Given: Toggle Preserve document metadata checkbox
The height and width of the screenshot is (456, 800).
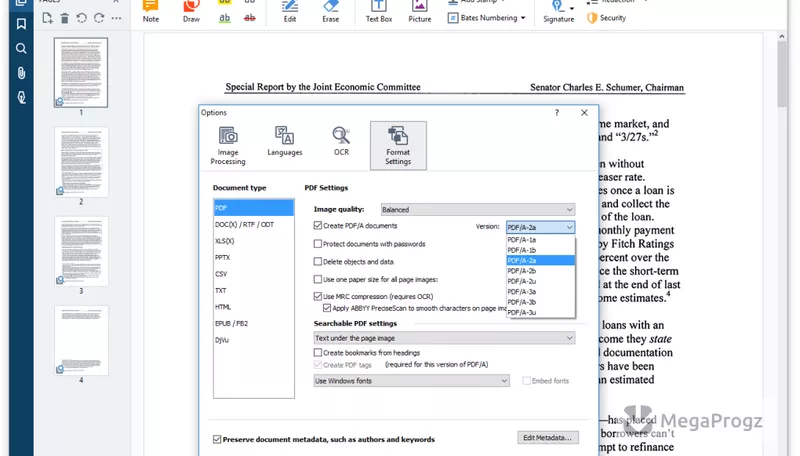Looking at the screenshot, I should click(x=217, y=439).
